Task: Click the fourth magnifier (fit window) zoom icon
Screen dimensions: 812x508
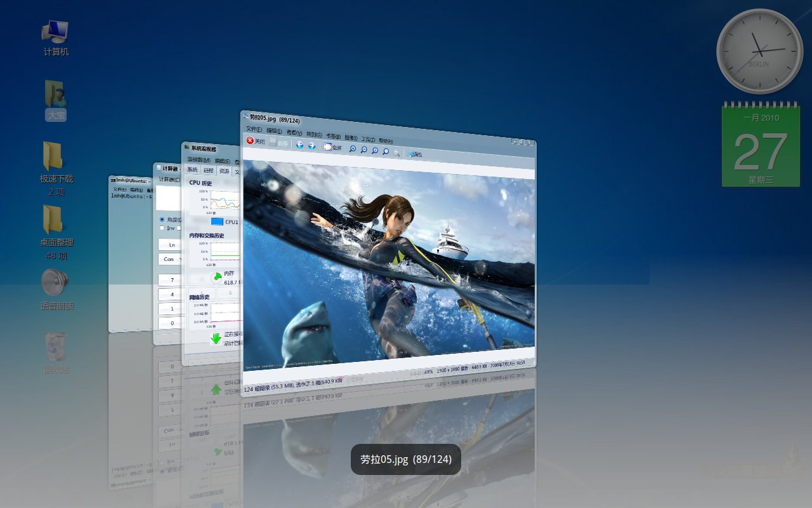Action: pos(386,151)
